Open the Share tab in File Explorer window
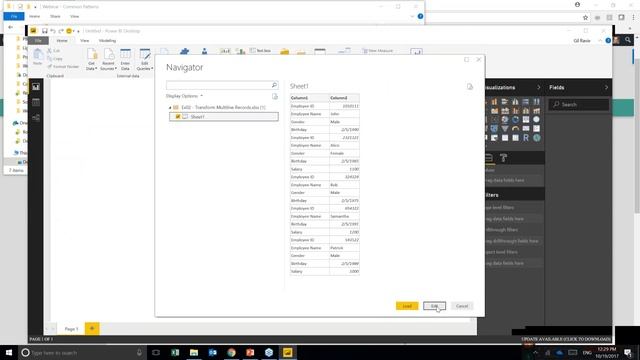This screenshot has height=360, width=640. (55, 16)
